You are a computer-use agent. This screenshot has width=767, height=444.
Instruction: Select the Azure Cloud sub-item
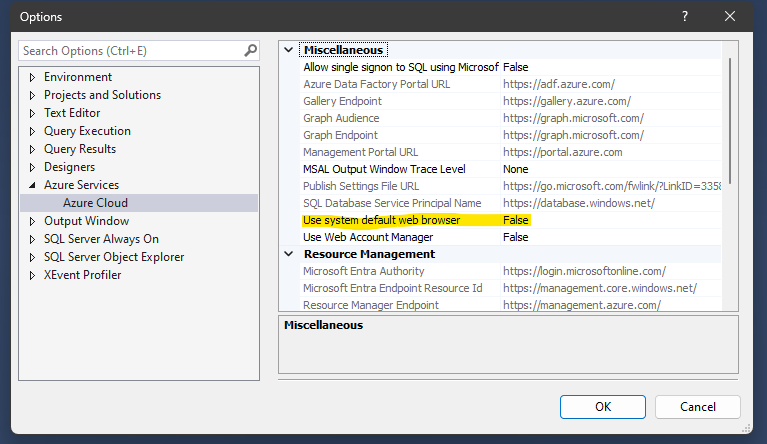coord(95,203)
